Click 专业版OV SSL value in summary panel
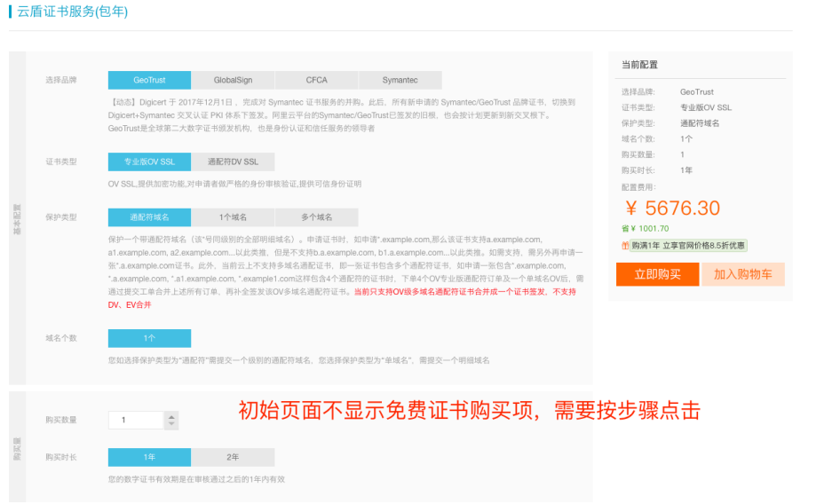Image resolution: width=840 pixels, height=504 pixels. (706, 107)
